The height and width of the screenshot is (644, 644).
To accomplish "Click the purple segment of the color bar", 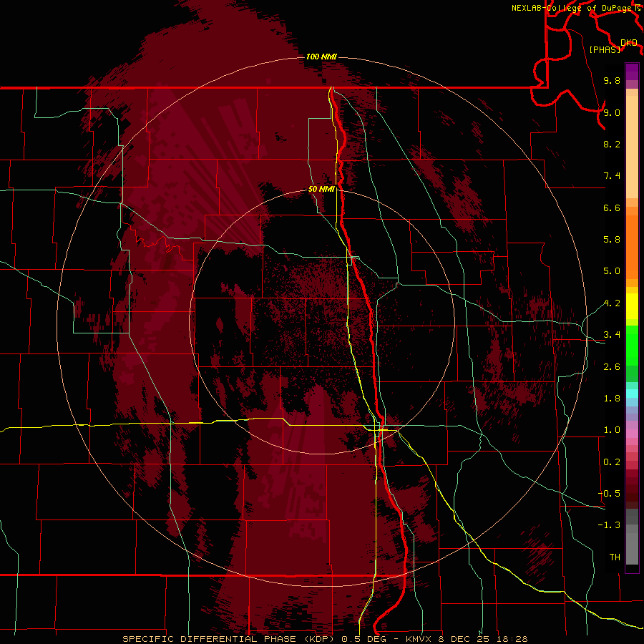I will pos(632,72).
